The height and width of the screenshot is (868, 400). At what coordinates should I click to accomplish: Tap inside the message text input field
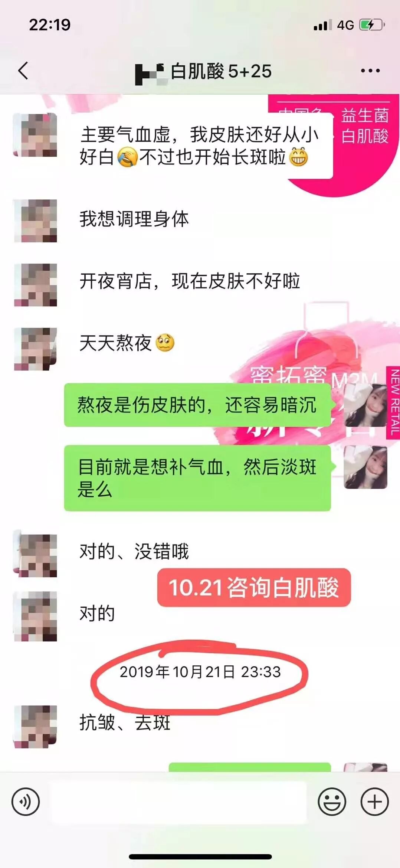[x=179, y=802]
